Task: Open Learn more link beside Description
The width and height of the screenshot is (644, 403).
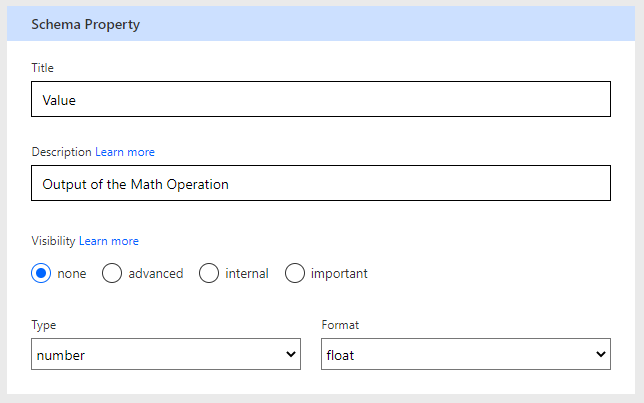Action: click(x=125, y=152)
